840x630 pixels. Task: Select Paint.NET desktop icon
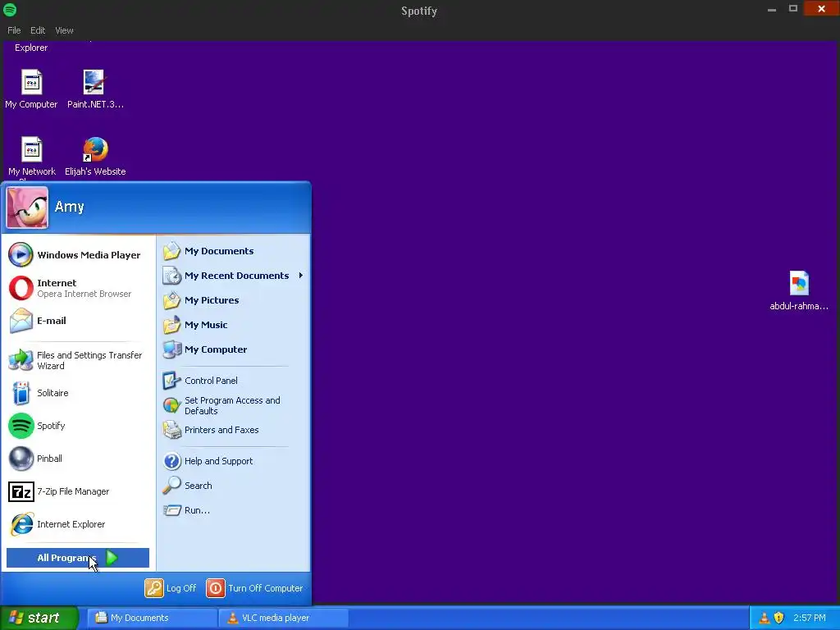pos(95,89)
